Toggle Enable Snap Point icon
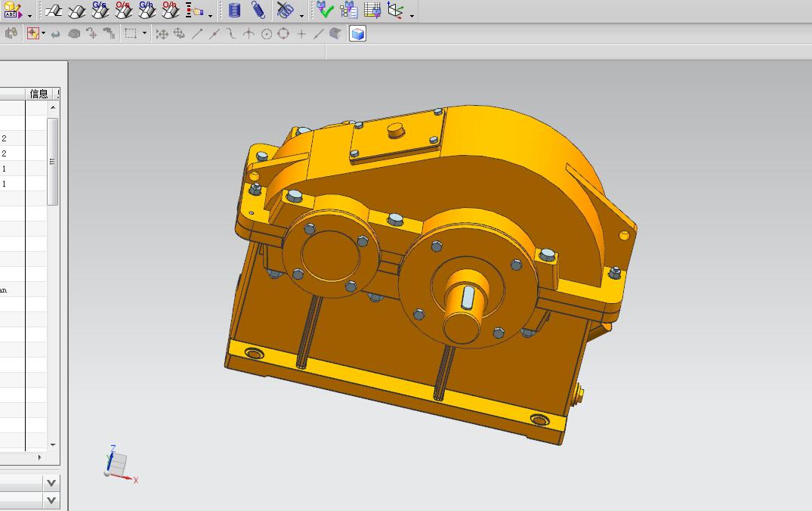812x511 pixels. pos(162,34)
